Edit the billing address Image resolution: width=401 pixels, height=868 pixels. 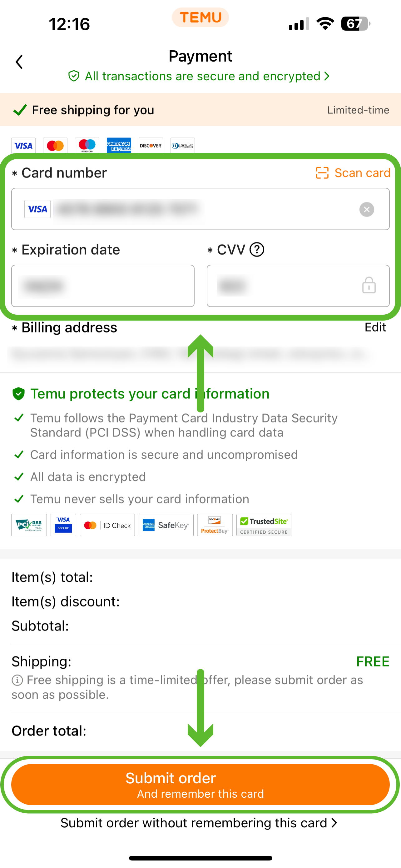pos(375,327)
